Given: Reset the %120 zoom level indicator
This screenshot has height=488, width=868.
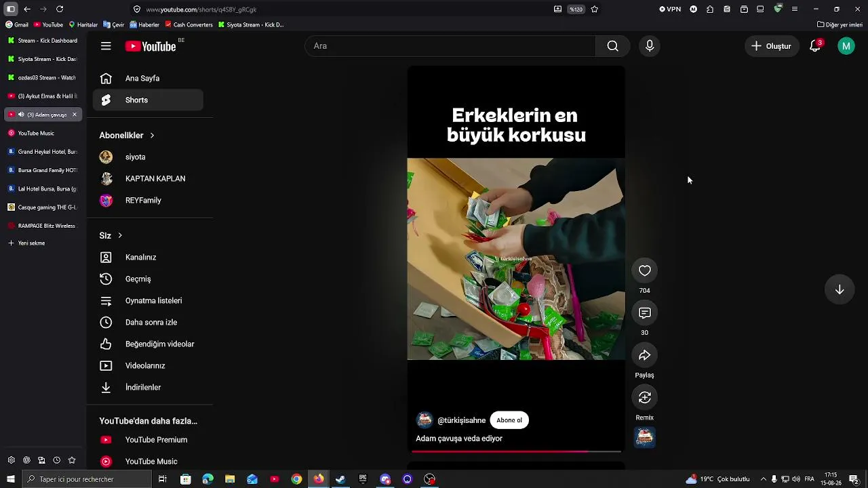Looking at the screenshot, I should click(576, 9).
